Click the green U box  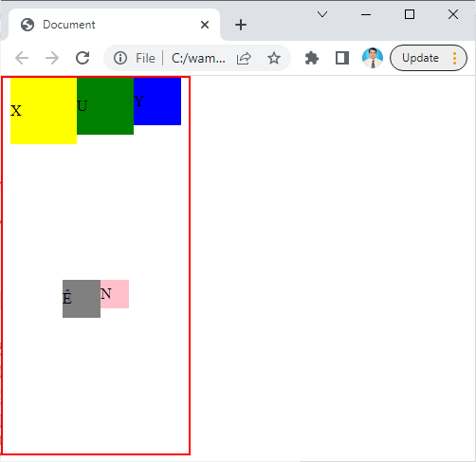coord(105,106)
